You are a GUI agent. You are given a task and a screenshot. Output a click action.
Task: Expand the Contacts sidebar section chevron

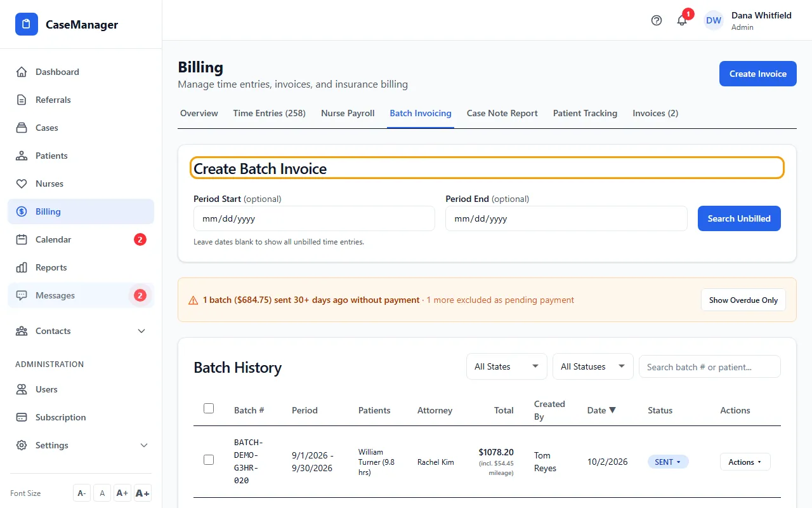click(141, 331)
